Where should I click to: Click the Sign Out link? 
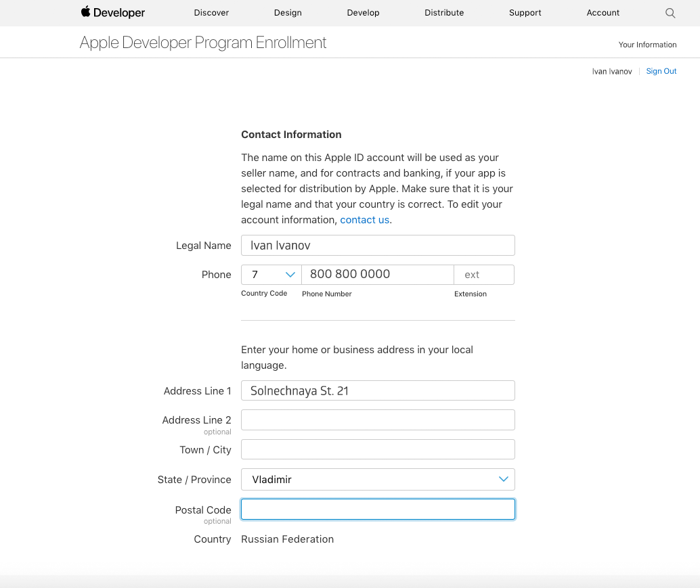click(x=661, y=71)
